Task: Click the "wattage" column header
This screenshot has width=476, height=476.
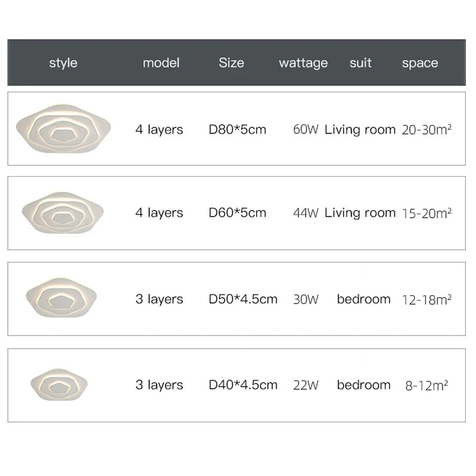Action: point(303,63)
